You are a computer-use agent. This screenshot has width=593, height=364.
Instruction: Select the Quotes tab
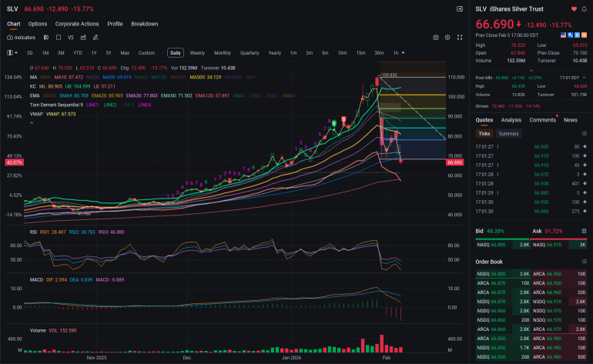(x=484, y=120)
